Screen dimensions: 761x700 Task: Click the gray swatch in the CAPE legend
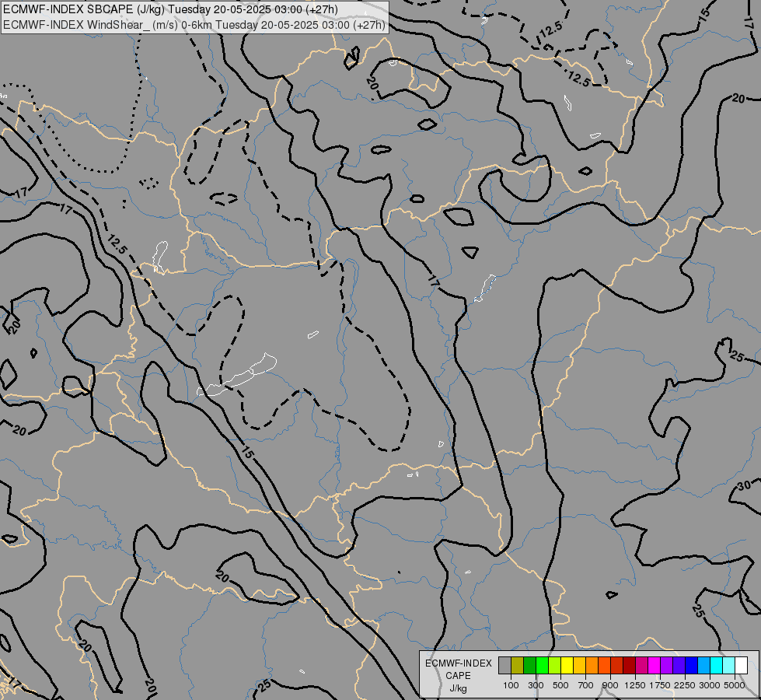(x=504, y=665)
